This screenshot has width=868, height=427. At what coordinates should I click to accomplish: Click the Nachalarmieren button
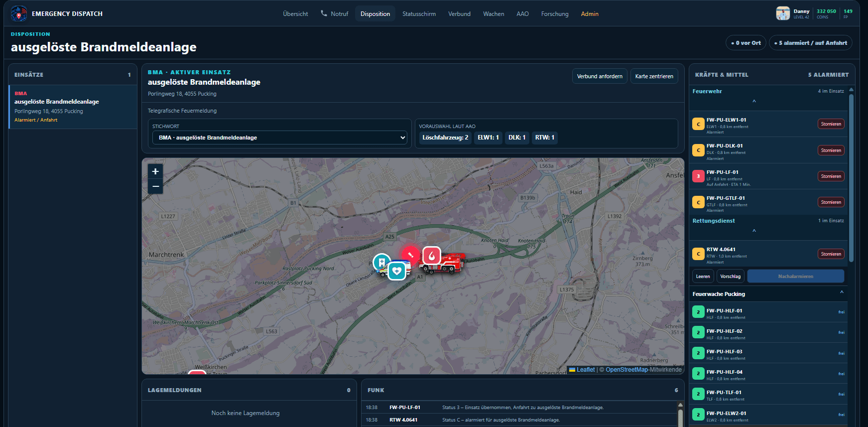795,277
